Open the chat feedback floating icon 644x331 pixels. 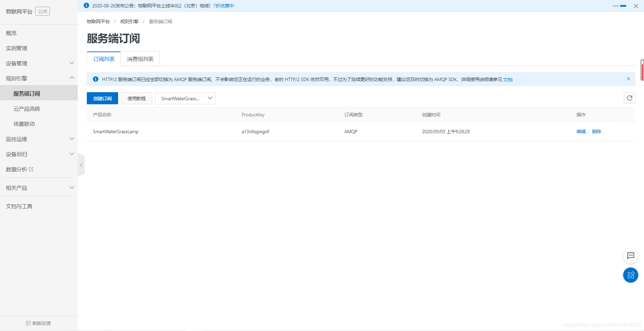coord(631,256)
